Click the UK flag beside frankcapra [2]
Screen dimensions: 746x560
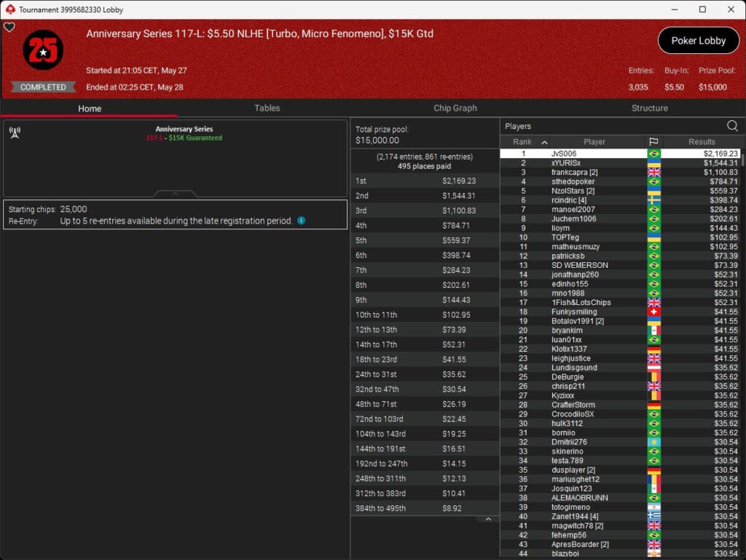653,172
